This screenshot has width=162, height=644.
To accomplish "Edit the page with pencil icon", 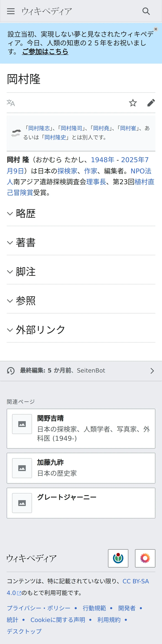I will [x=151, y=103].
